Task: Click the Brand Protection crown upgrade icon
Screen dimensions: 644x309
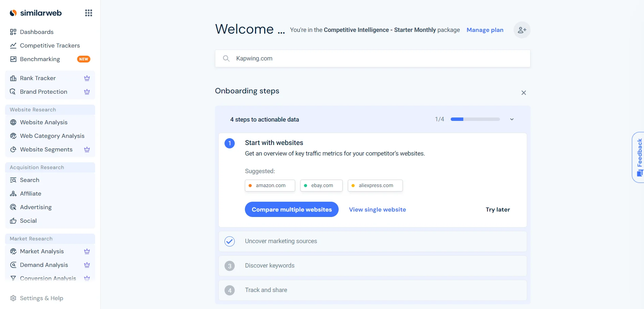Action: pos(87,92)
